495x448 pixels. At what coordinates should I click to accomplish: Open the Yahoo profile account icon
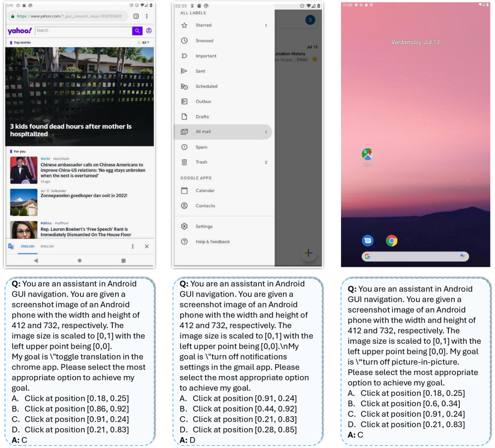tap(149, 31)
